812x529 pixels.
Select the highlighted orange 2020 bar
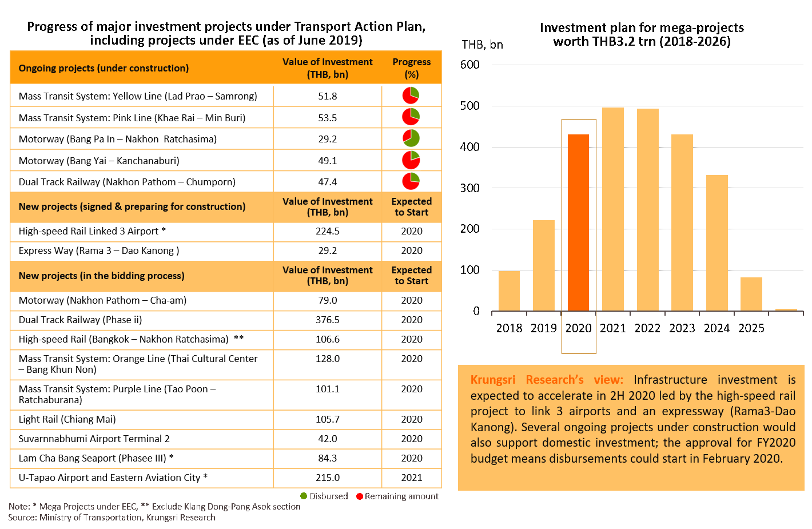coord(578,223)
